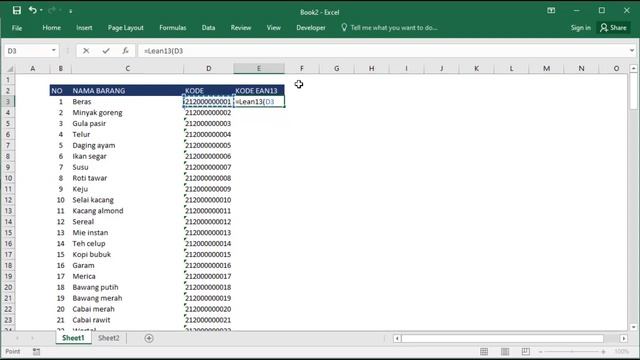Image resolution: width=640 pixels, height=360 pixels.
Task: Open the Name Box dropdown arrow
Action: (53, 51)
